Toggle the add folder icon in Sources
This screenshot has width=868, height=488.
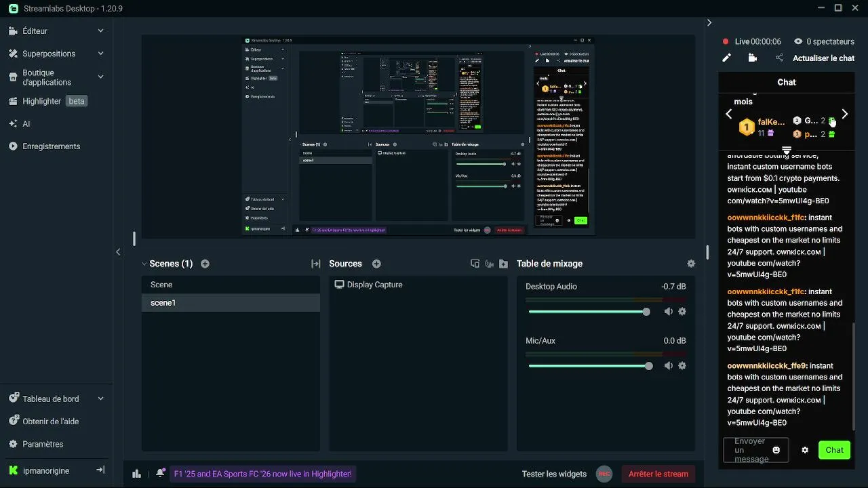[503, 264]
